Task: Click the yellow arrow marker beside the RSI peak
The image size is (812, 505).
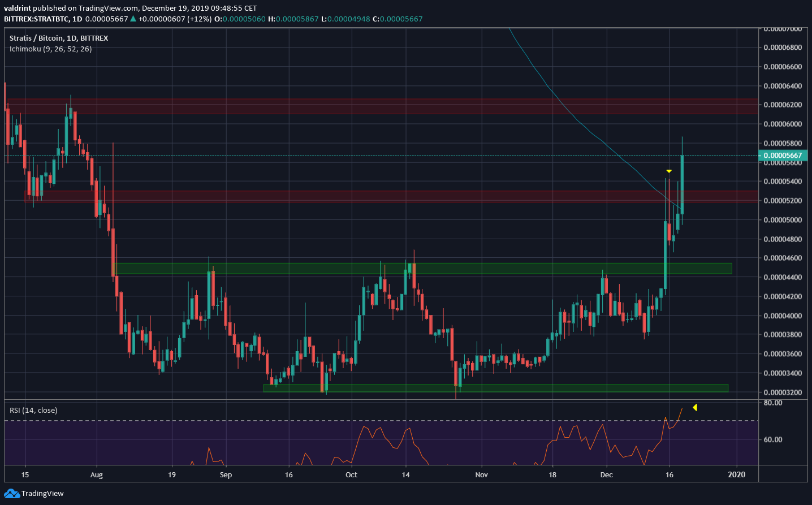Action: 695,407
